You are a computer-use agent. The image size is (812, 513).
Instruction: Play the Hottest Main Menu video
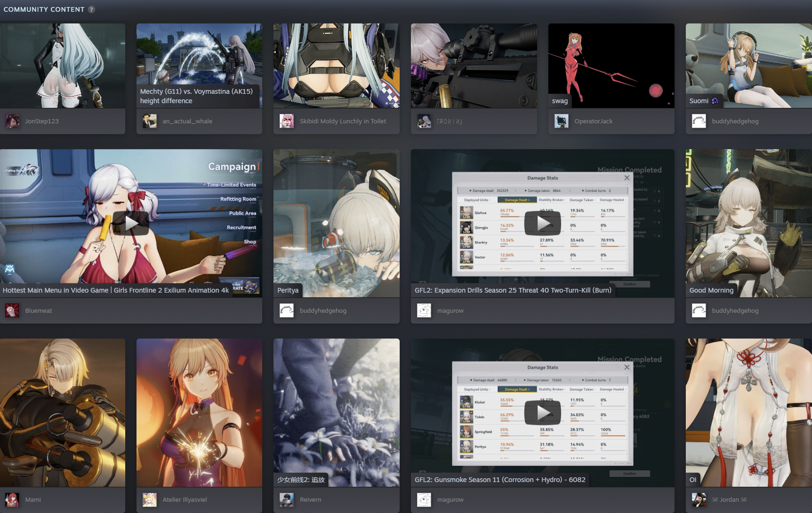tap(131, 223)
